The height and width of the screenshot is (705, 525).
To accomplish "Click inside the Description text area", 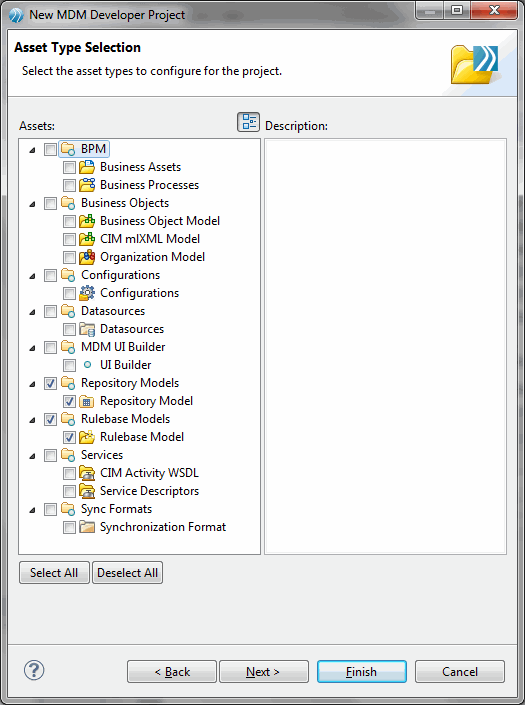I will point(385,346).
